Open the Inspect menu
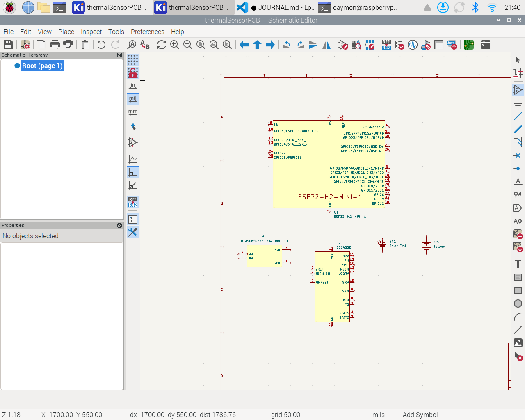The width and height of the screenshot is (525, 420). (91, 32)
